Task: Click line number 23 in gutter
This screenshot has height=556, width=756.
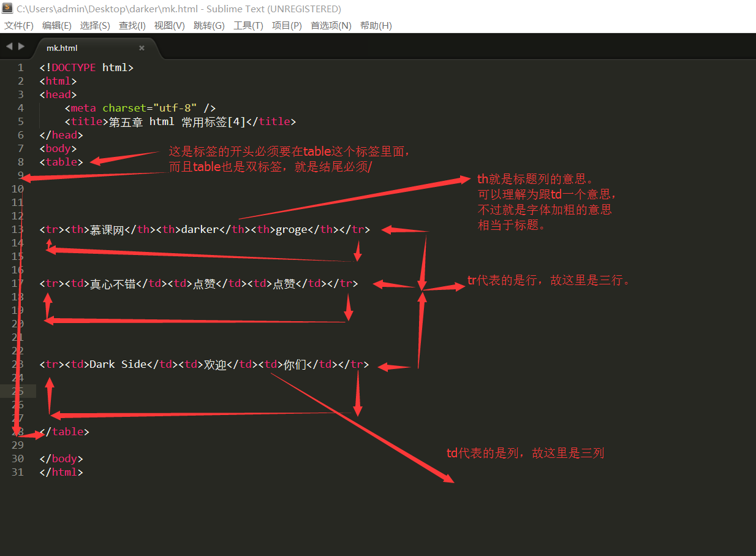Action: click(18, 364)
